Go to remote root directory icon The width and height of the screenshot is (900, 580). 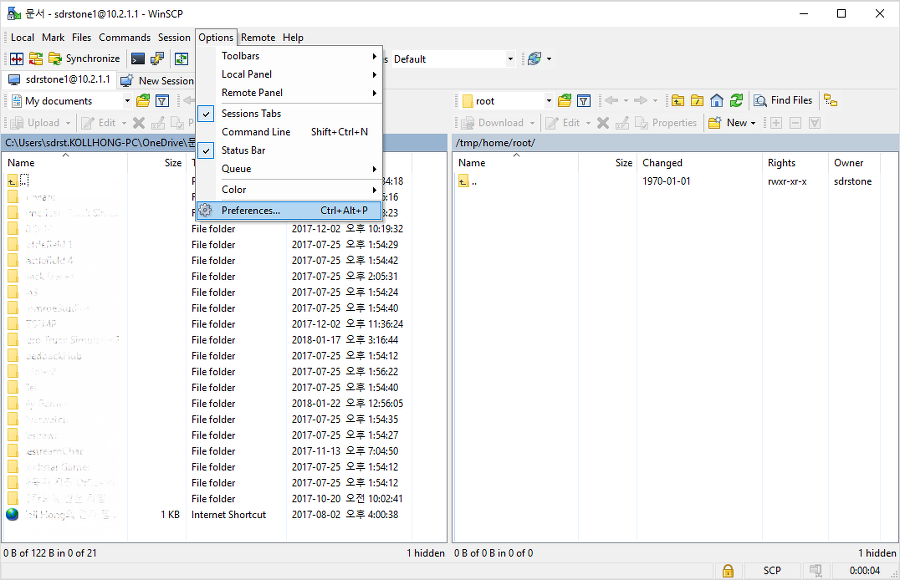[697, 101]
